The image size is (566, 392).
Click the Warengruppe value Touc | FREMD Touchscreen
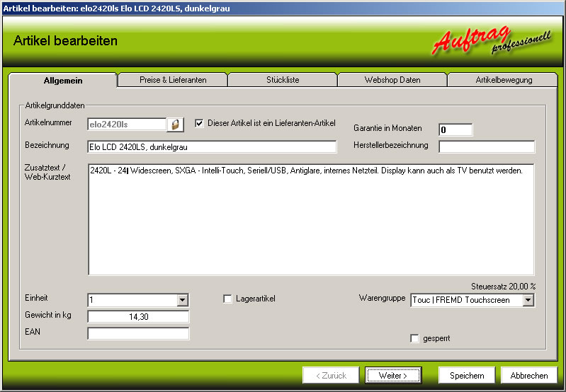click(467, 300)
